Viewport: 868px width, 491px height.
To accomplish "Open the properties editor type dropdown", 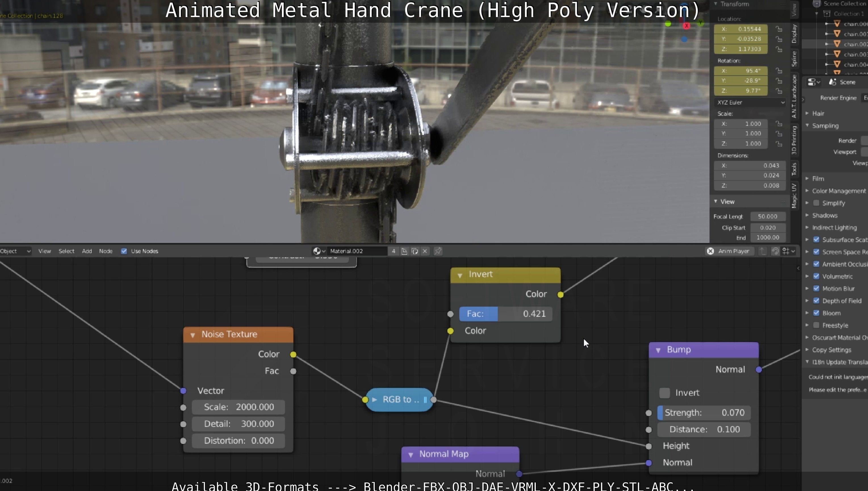I will pyautogui.click(x=814, y=82).
